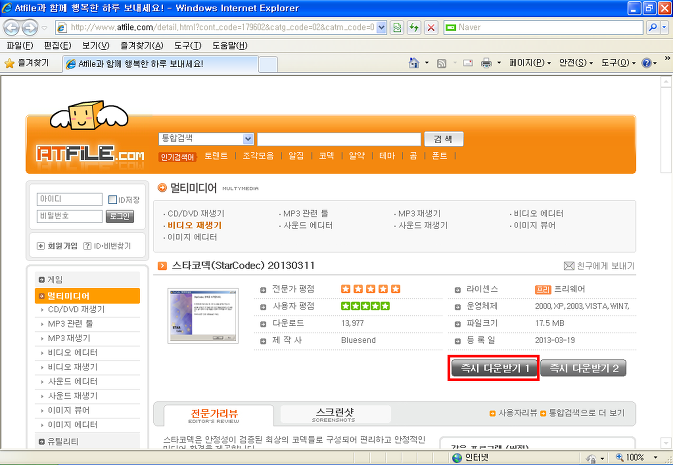Screen dimensions: 673x465
Task: Open the 즐겨찾기 star favorites button
Action: click(27, 63)
